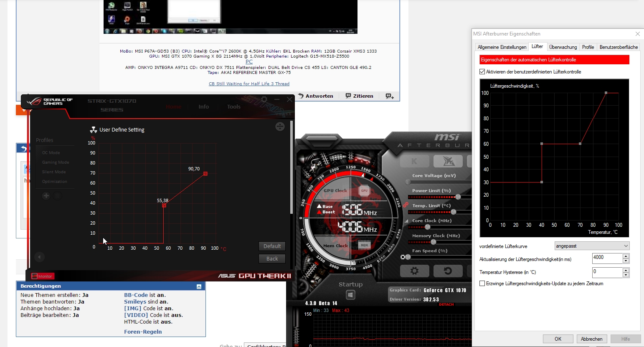644x347 pixels.
Task: Click the Monitor button in GPU Tweak II
Action: tap(43, 276)
